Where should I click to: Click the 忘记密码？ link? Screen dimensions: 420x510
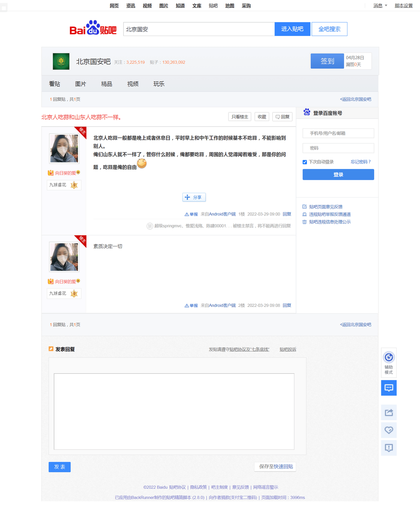tap(361, 162)
